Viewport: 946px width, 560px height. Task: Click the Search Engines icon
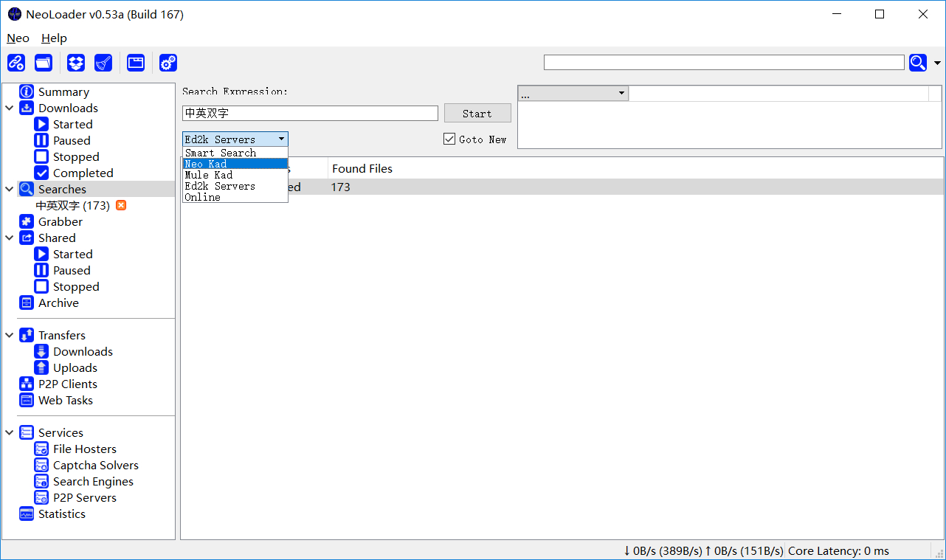point(41,481)
